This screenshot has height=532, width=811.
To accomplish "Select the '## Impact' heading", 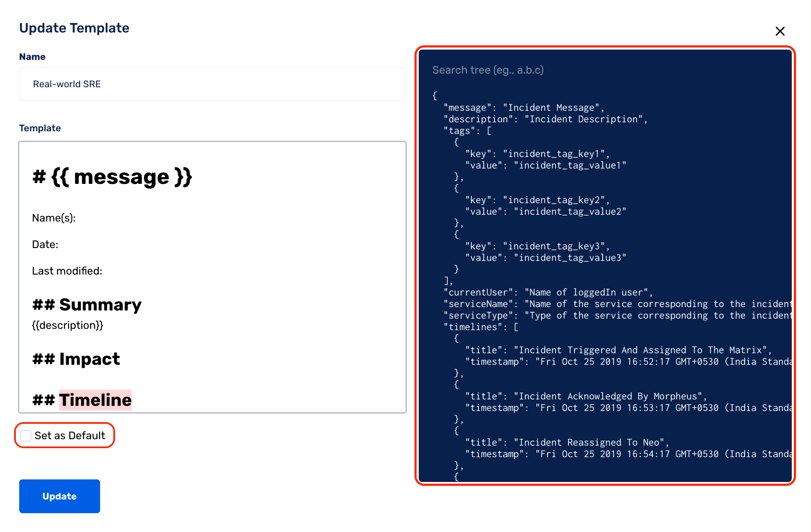I will [x=76, y=359].
